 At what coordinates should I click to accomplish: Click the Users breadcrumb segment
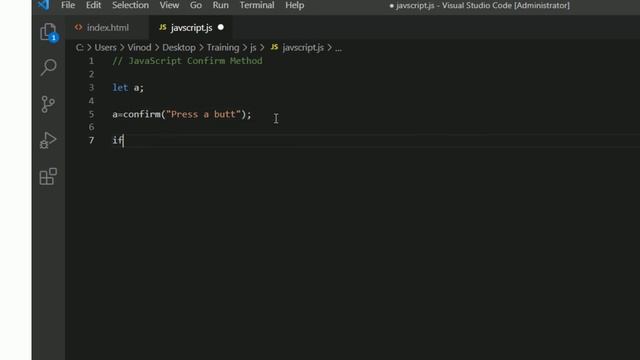(x=105, y=48)
